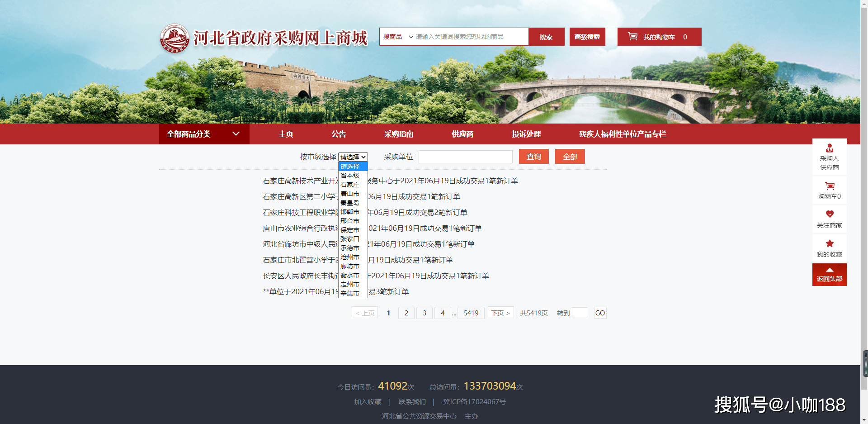This screenshot has height=424, width=868.
Task: Click the Hebei government emblem logo
Action: pos(175,38)
